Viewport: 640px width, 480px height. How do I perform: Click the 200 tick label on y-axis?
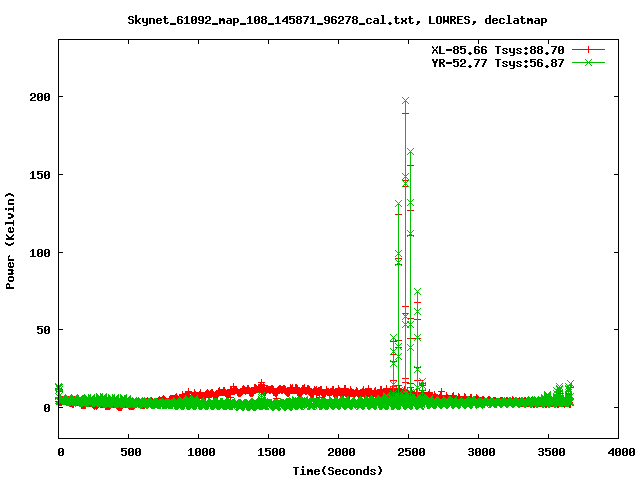[x=38, y=97]
